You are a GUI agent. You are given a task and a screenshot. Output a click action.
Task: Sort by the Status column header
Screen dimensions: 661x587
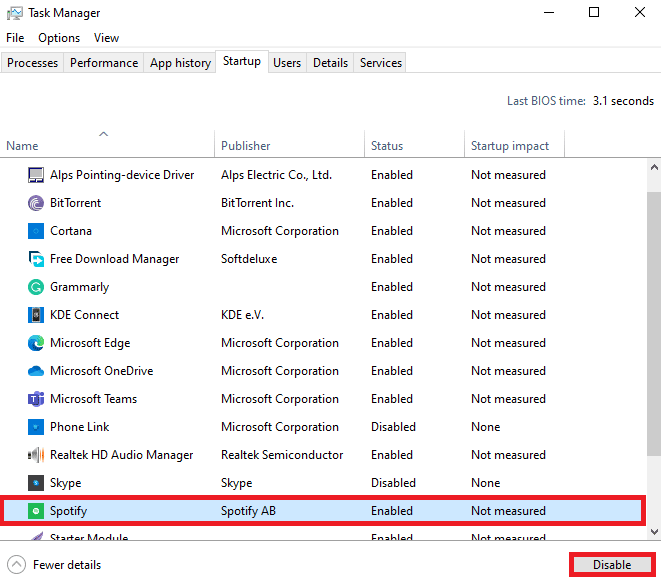414,143
